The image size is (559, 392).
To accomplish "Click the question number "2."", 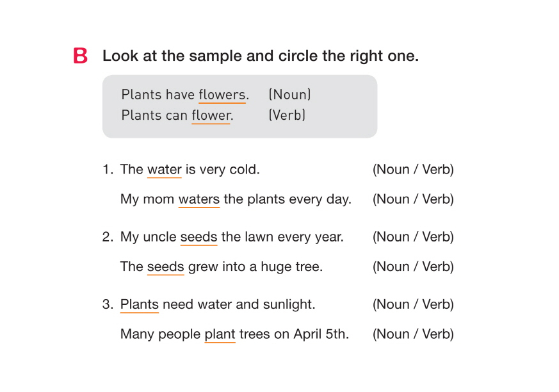I will 108,237.
